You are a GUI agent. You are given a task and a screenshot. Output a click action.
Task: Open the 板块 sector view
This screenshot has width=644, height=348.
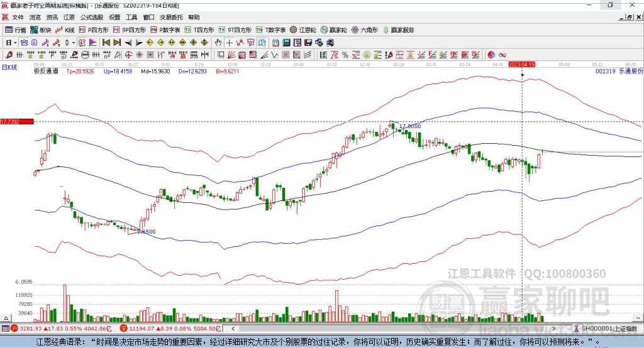tap(40, 30)
